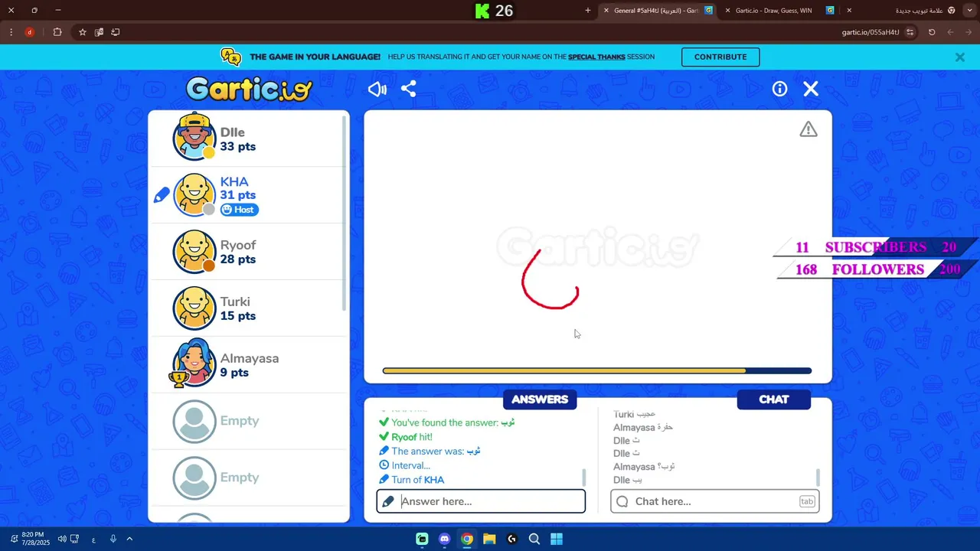The image size is (980, 551).
Task: Open File Explorer from taskbar
Action: [489, 539]
